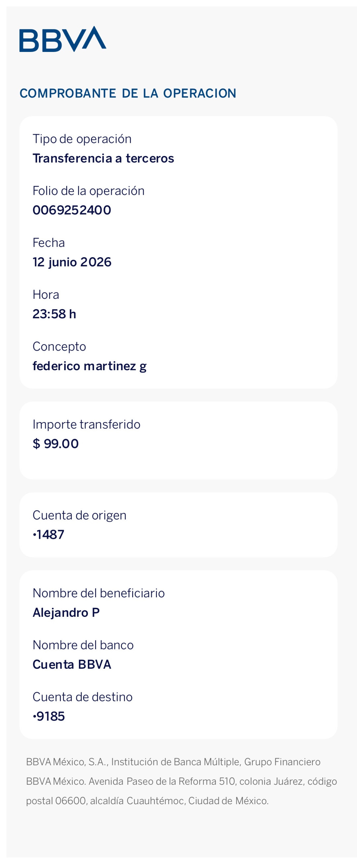Click the BBVA logo
This screenshot has height=868, width=357.
pos(63,39)
